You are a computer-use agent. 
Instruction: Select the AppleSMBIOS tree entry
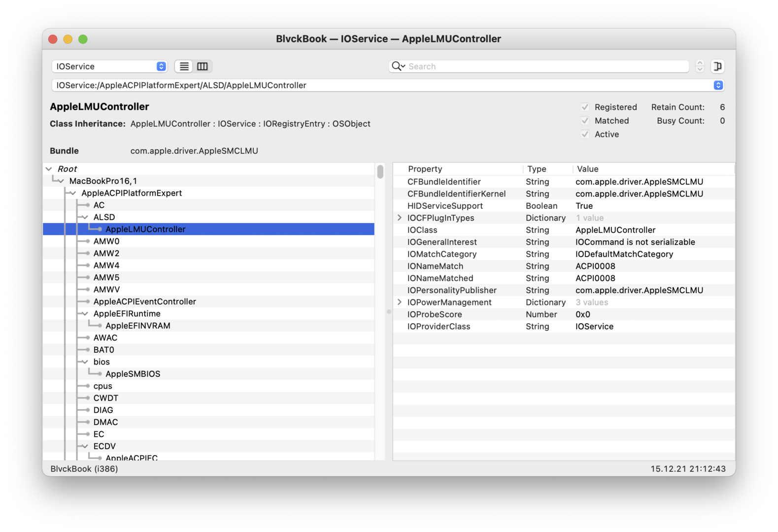tap(133, 374)
